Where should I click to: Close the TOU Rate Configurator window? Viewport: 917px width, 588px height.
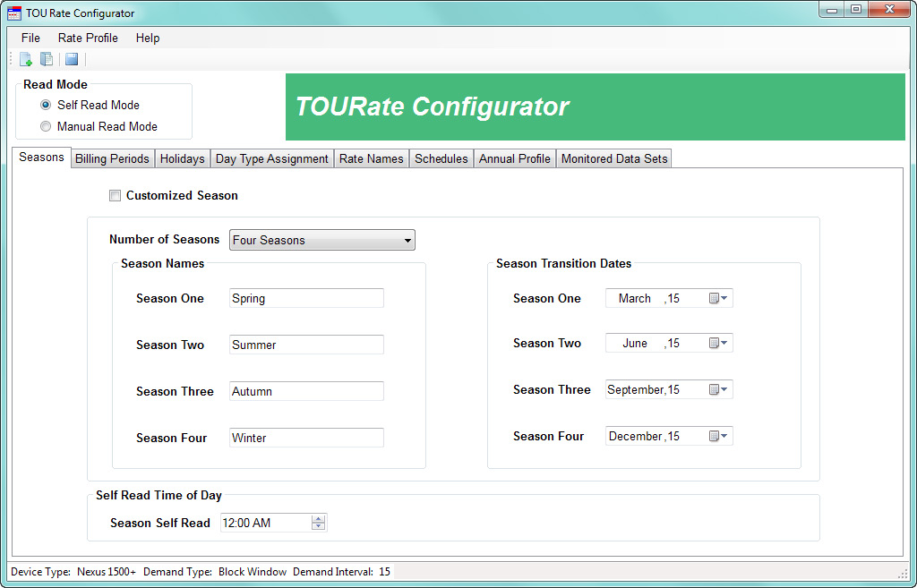pos(889,10)
